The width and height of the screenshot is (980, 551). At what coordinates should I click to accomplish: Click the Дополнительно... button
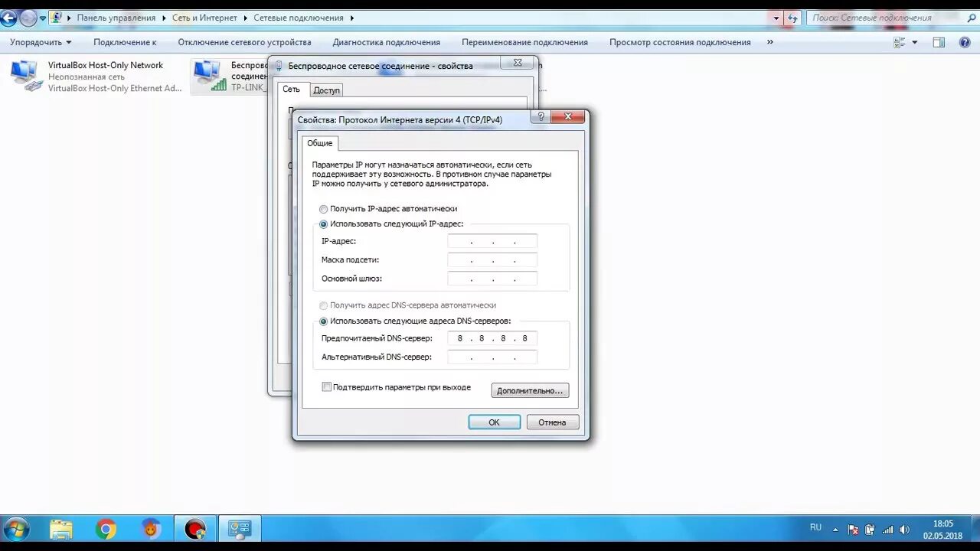tap(530, 390)
